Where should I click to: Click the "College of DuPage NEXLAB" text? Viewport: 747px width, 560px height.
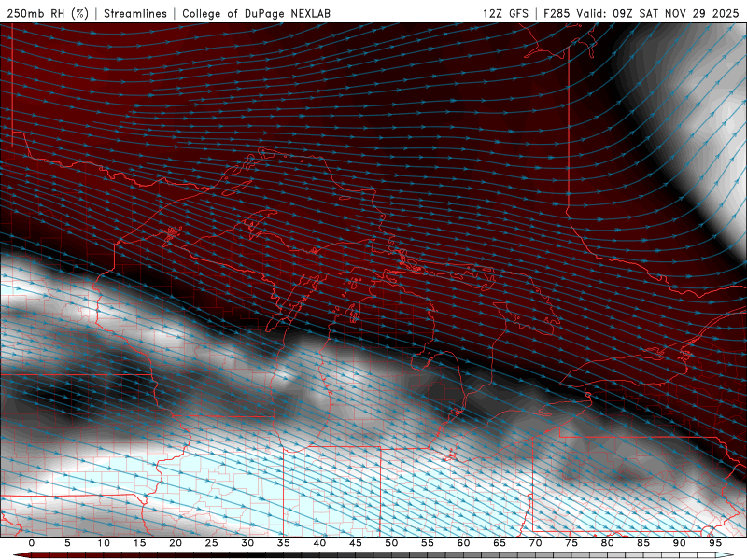point(256,13)
